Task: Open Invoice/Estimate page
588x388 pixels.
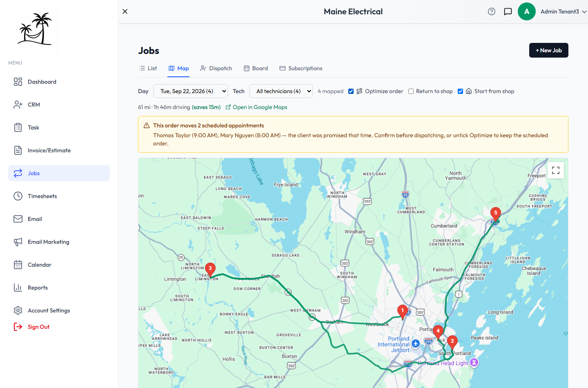Action: coord(59,150)
